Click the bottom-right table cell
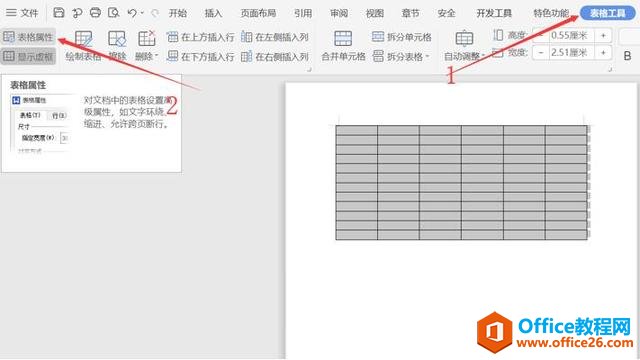The width and height of the screenshot is (640, 360). coord(566,235)
